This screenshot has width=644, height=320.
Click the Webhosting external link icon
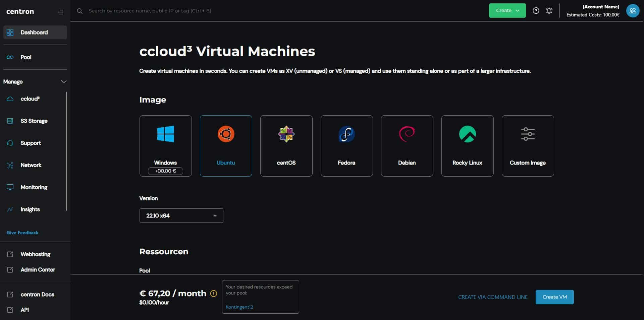point(10,254)
